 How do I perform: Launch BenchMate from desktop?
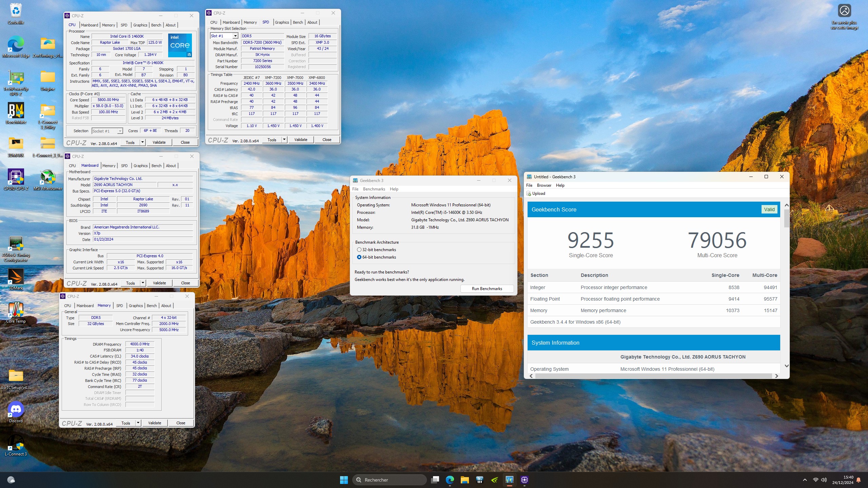point(16,113)
